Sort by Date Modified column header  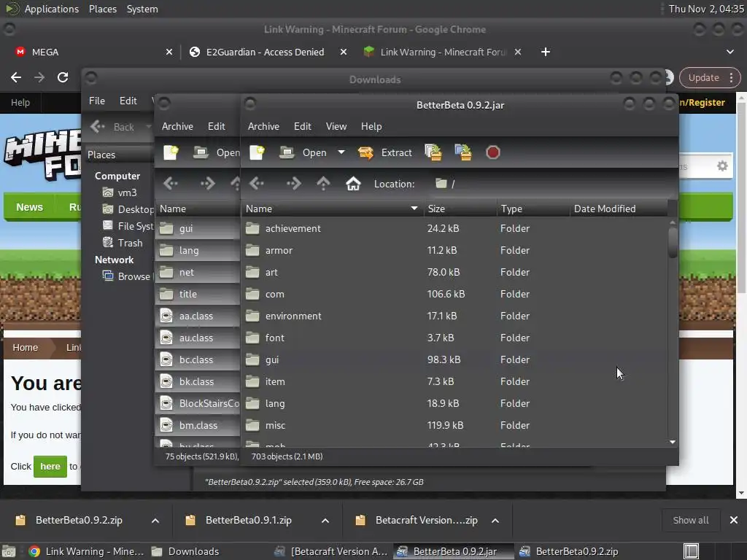pos(619,209)
